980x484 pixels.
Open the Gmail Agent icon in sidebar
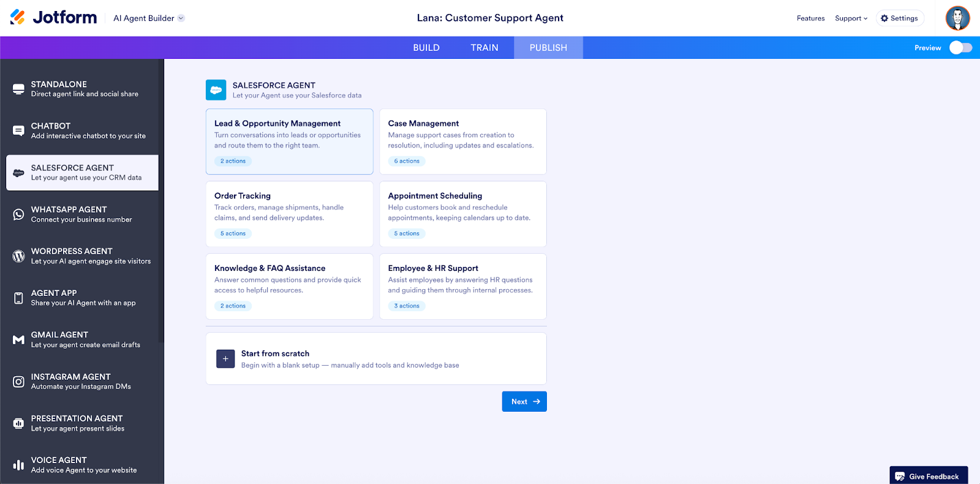coord(19,340)
